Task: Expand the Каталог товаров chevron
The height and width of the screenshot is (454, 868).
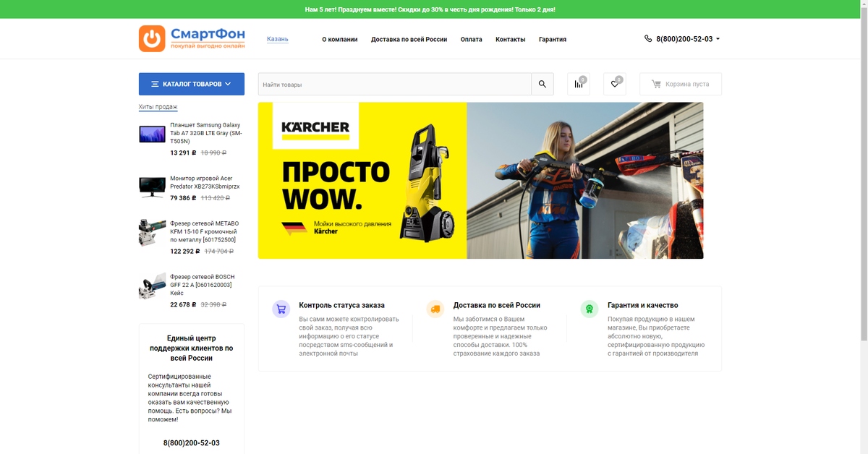Action: click(228, 84)
